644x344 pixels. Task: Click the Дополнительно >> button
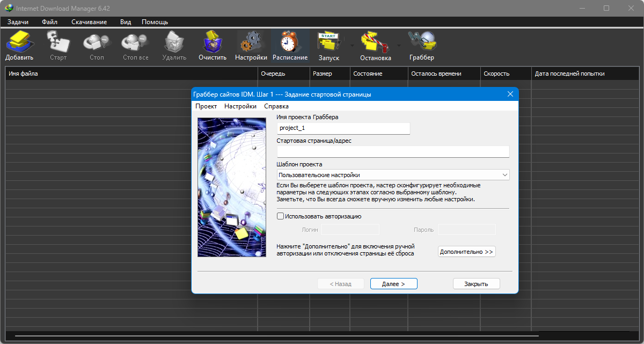[466, 252]
